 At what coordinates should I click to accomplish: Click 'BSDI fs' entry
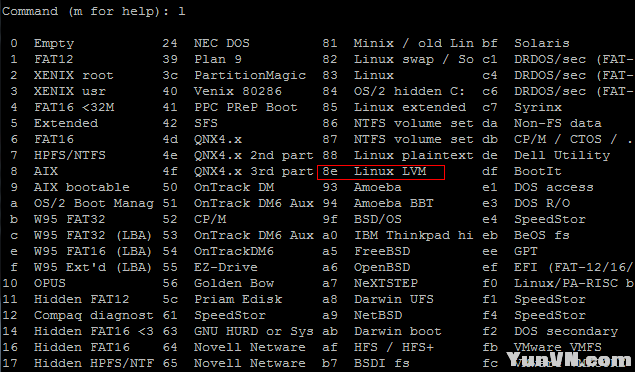tap(381, 363)
